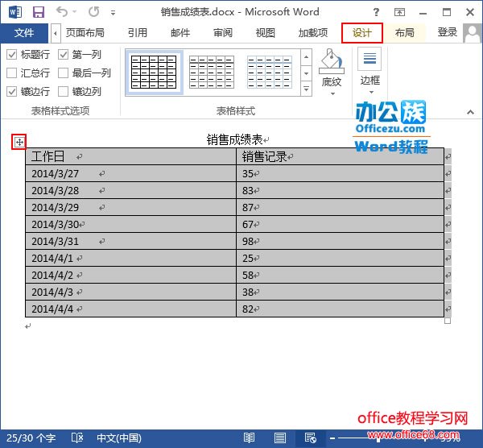The width and height of the screenshot is (483, 448).
Task: Click the Redo (repeat) icon
Action: (x=93, y=12)
